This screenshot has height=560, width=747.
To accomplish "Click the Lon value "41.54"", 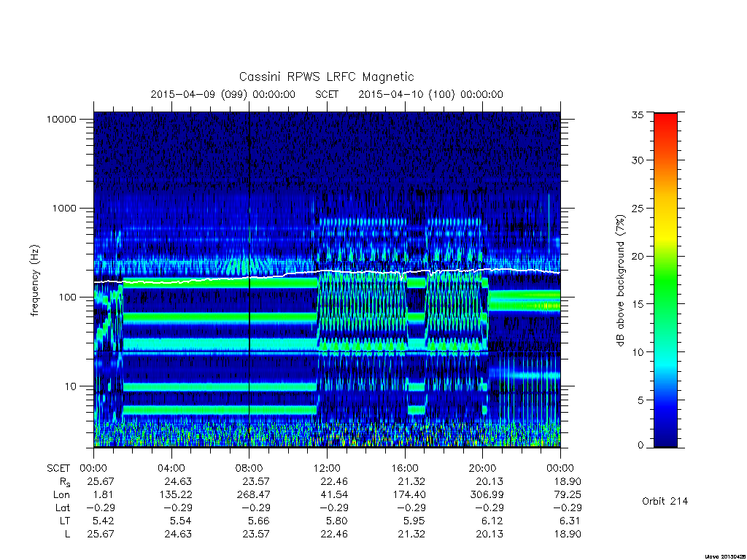I will pyautogui.click(x=334, y=495).
